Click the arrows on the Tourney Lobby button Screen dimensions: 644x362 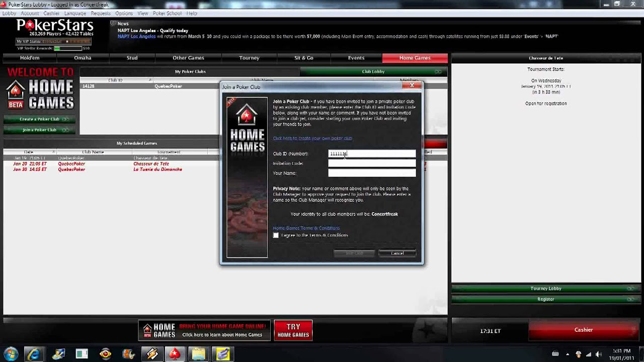(630, 289)
